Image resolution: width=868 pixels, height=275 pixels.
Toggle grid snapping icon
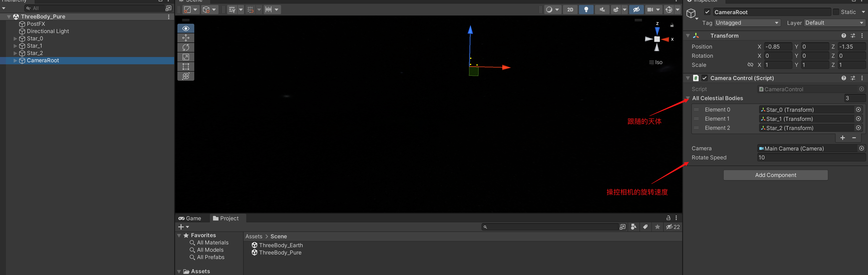click(x=250, y=10)
